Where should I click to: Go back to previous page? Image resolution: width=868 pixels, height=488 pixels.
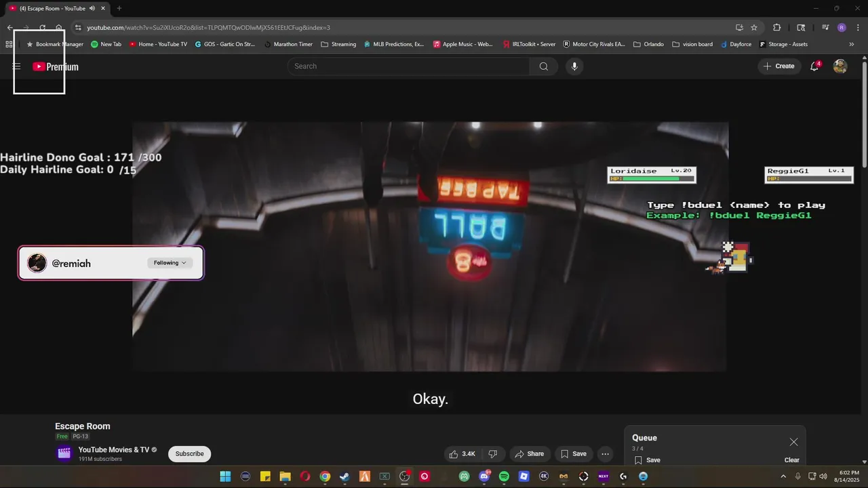pos(9,28)
